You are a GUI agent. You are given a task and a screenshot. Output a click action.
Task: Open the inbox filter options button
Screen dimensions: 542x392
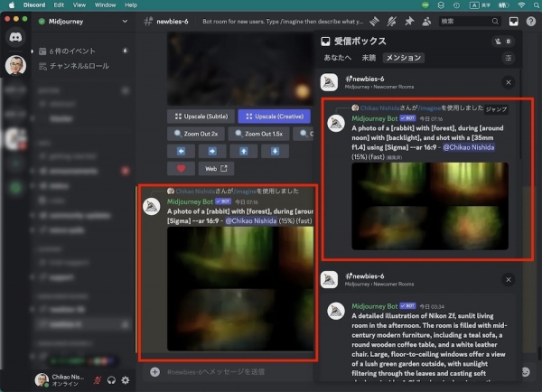[508, 57]
